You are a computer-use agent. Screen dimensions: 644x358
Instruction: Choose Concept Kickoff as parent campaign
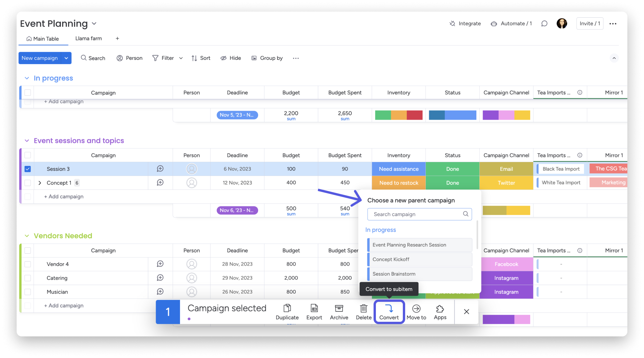[x=419, y=259]
